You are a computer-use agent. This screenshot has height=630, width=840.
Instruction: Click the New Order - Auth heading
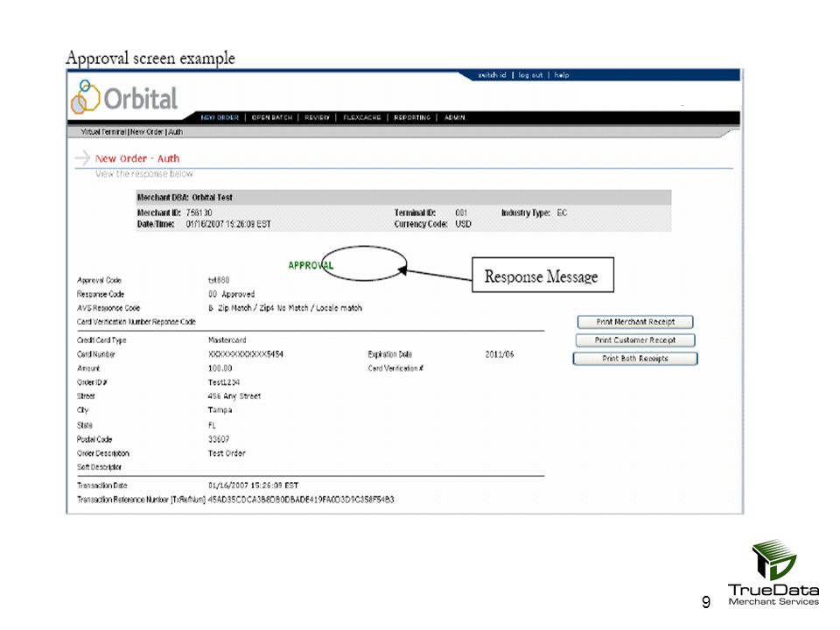[137, 158]
